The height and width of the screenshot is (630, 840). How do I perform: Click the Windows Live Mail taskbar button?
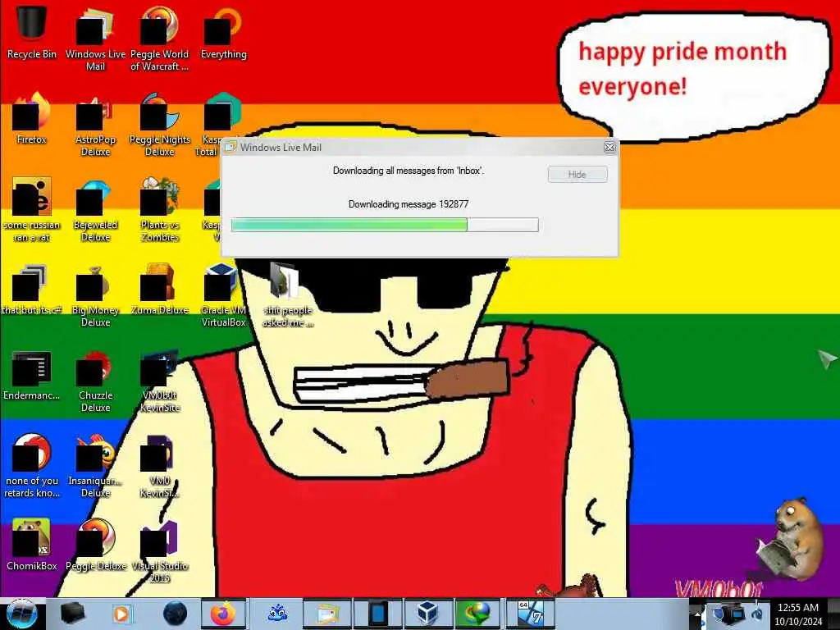coord(326,614)
